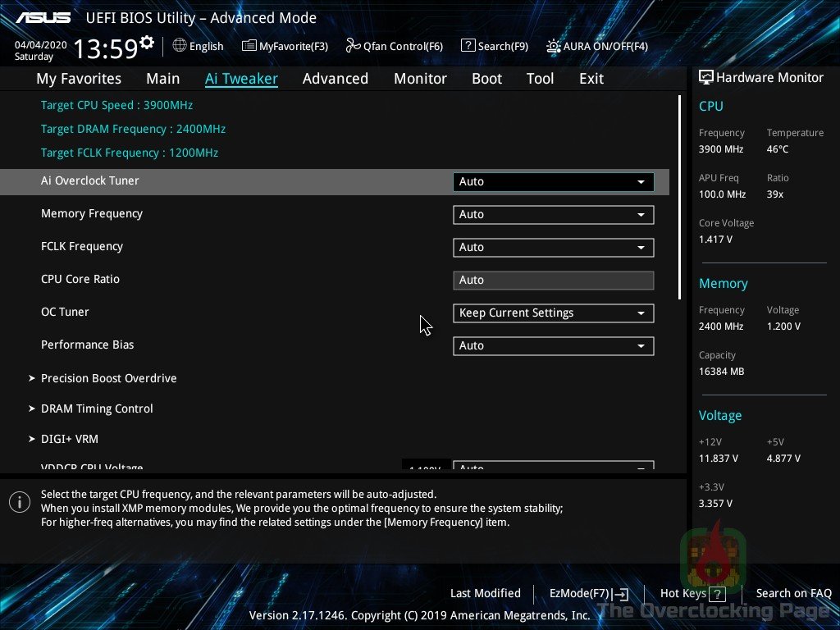This screenshot has width=840, height=630.
Task: Expand the DIGI+ VRM section
Action: (x=69, y=439)
